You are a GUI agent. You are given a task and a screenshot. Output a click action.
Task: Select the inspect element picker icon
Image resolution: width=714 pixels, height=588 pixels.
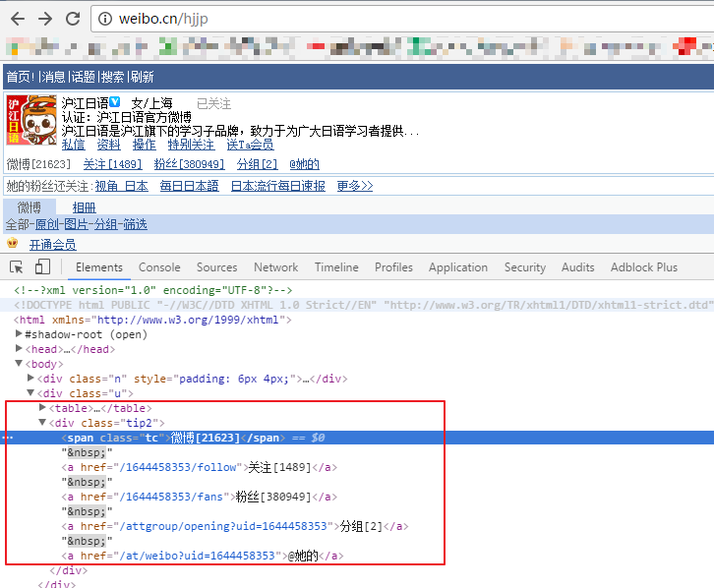click(17, 267)
